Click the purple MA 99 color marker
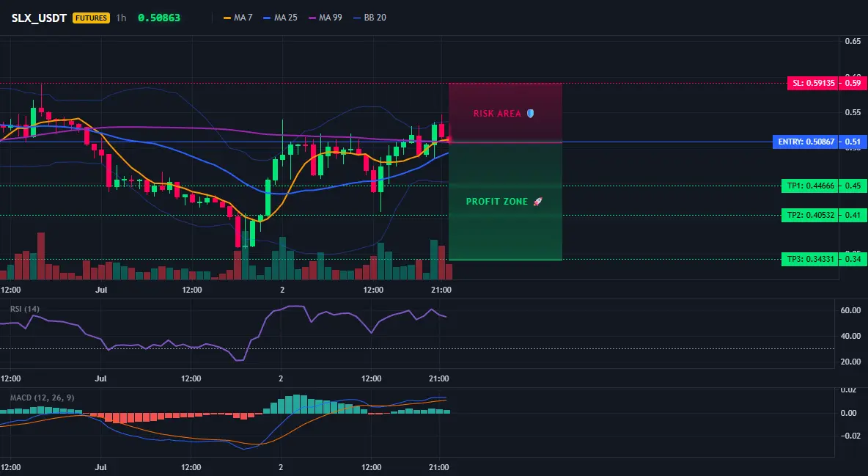 coord(312,18)
